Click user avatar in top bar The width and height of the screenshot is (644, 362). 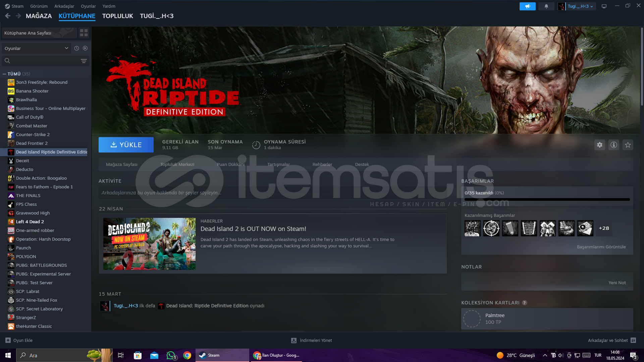click(x=561, y=6)
